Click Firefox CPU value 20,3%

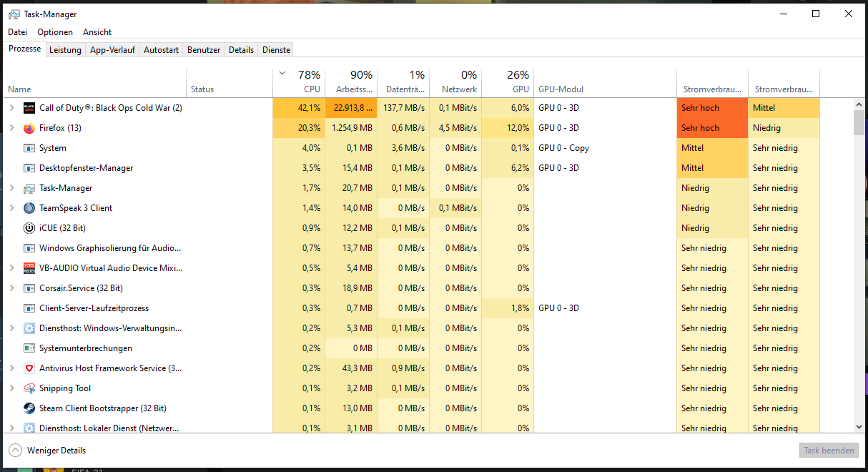(x=299, y=128)
